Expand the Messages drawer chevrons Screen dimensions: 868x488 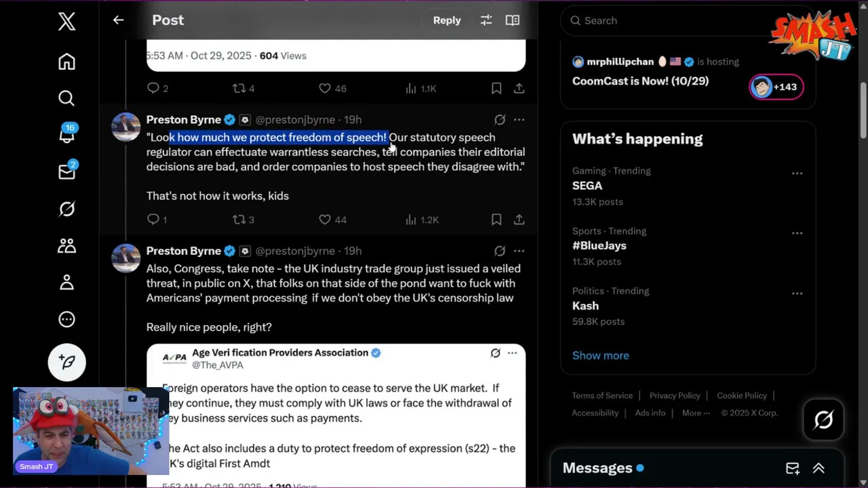[x=818, y=468]
